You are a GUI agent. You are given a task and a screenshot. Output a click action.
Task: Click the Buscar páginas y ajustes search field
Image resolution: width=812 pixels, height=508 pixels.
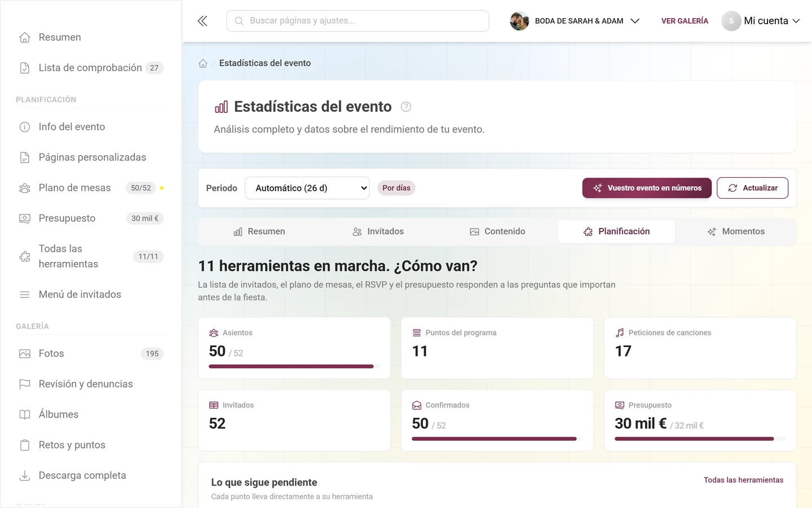(358, 21)
